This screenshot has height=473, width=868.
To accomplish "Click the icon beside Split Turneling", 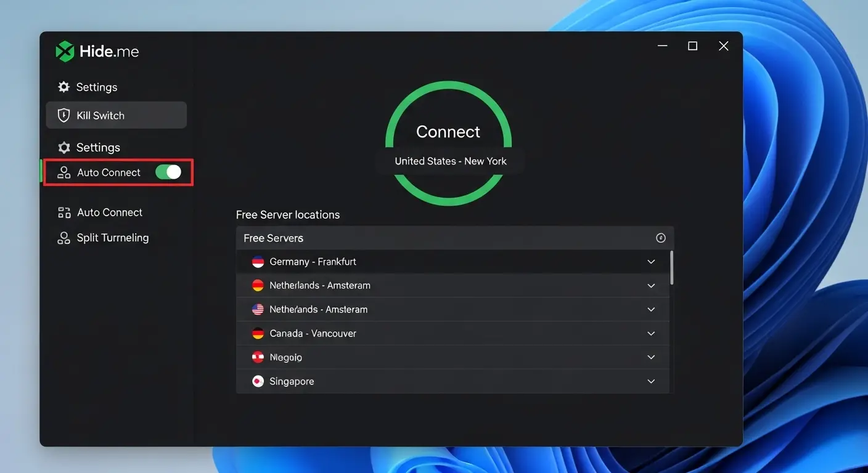I will coord(63,238).
